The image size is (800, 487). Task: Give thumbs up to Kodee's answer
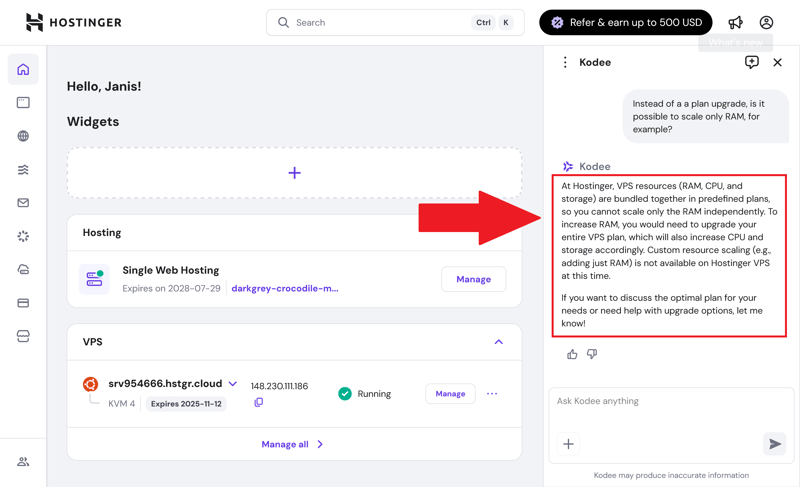click(572, 354)
